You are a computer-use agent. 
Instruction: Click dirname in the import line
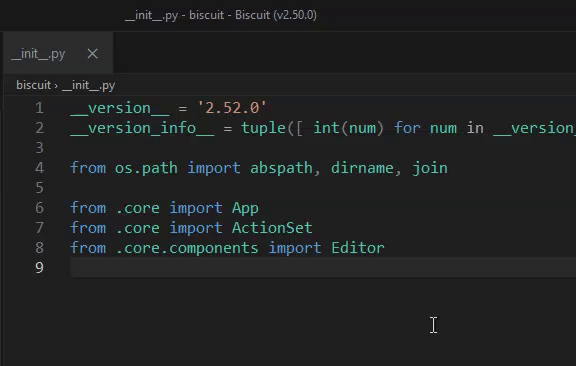pos(362,168)
